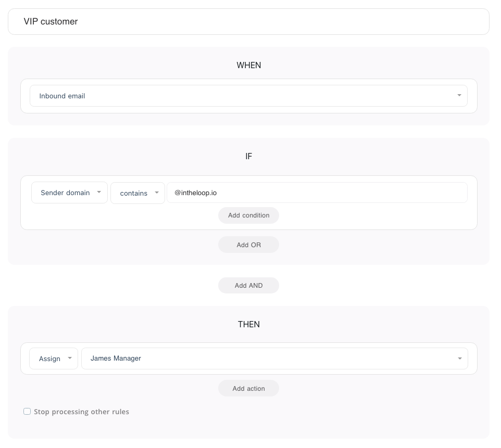This screenshot has width=501, height=448.
Task: Click the @intheloop.io value input field
Action: [x=317, y=193]
